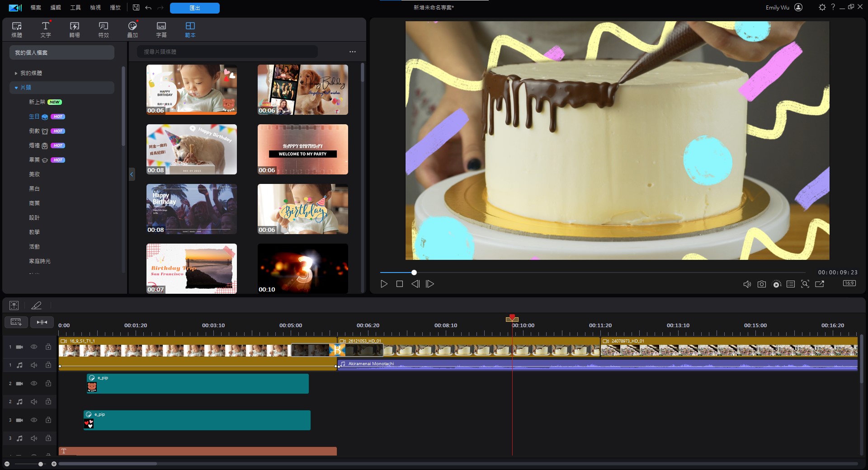This screenshot has height=470, width=868.
Task: Click the 匯出 export button
Action: tap(194, 8)
